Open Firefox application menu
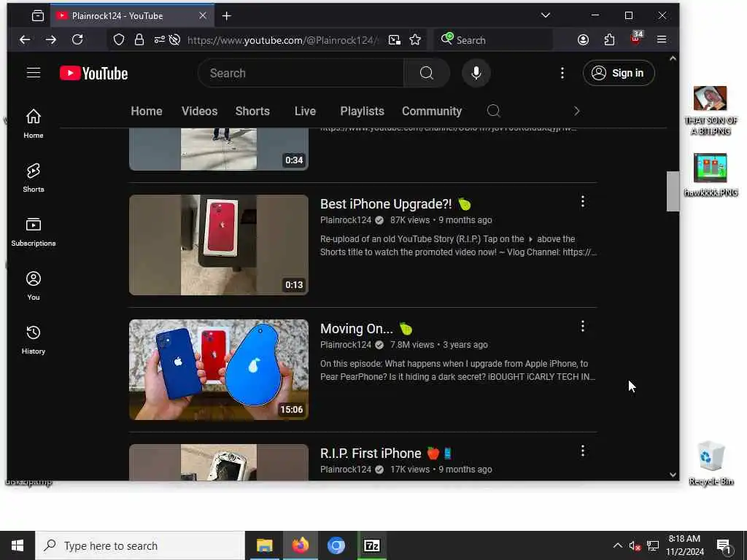747x560 pixels. (661, 39)
